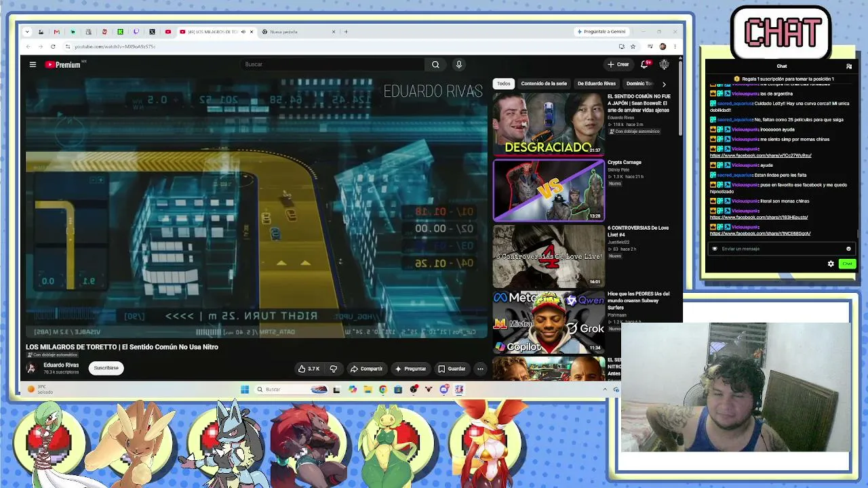Image resolution: width=868 pixels, height=488 pixels.
Task: Bookmark this page with the star
Action: coord(633,47)
